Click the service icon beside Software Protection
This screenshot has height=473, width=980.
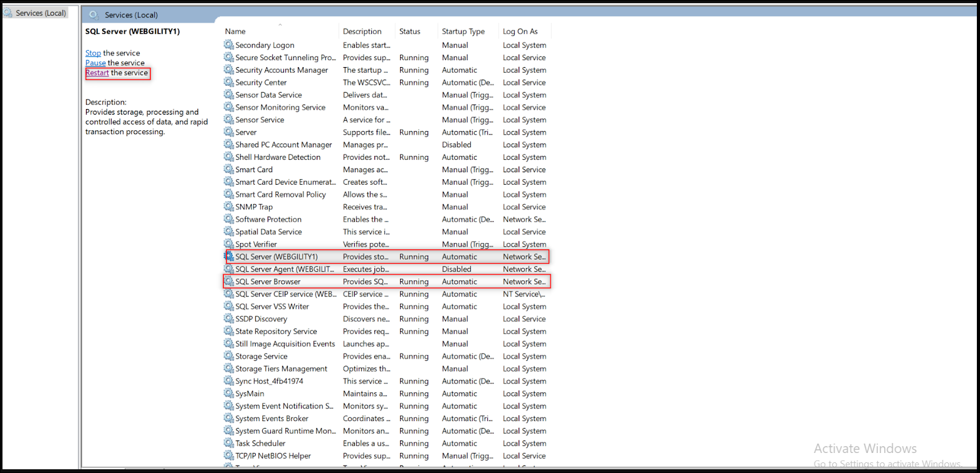tap(229, 219)
